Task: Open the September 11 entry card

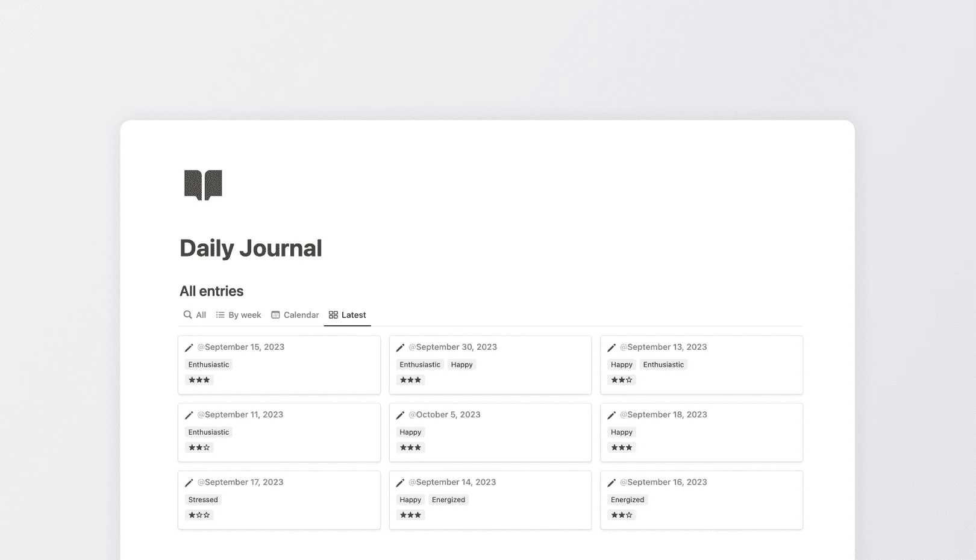Action: point(279,432)
